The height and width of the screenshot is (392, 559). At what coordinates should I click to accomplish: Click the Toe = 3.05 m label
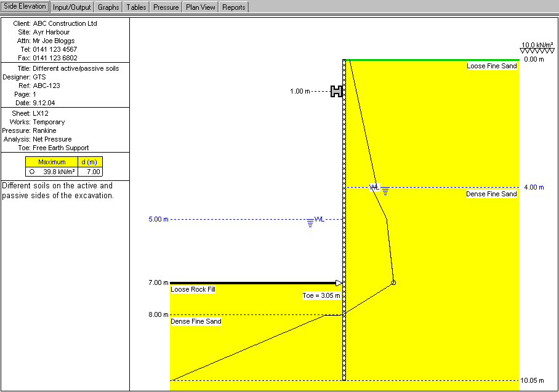pyautogui.click(x=321, y=295)
